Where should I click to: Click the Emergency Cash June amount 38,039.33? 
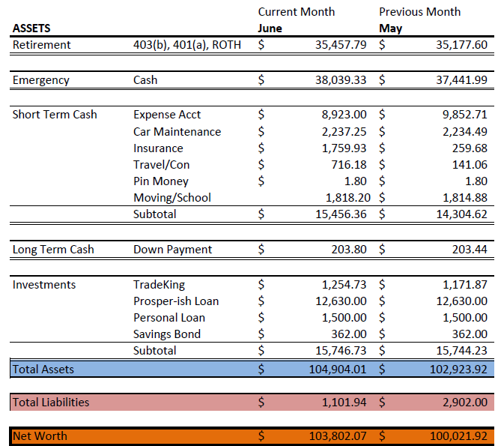pos(341,79)
